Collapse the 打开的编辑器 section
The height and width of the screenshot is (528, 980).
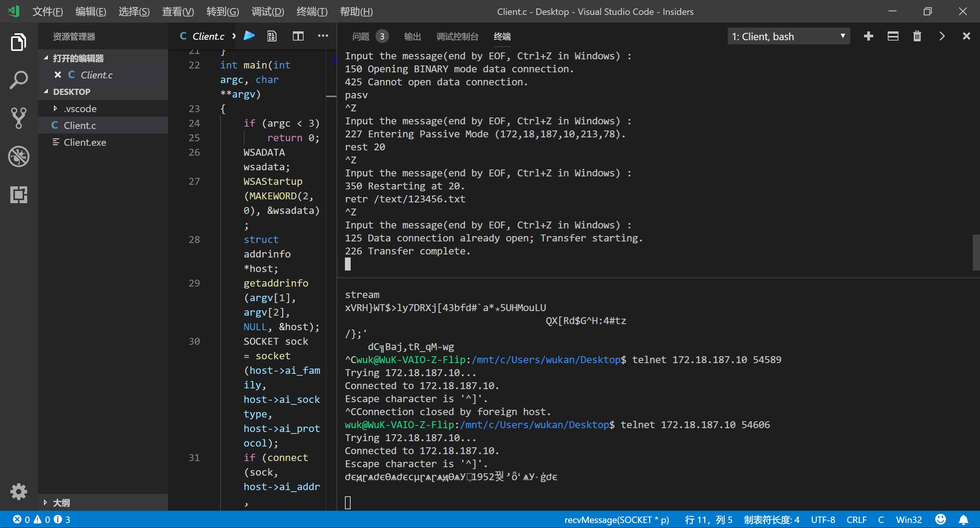pos(78,58)
